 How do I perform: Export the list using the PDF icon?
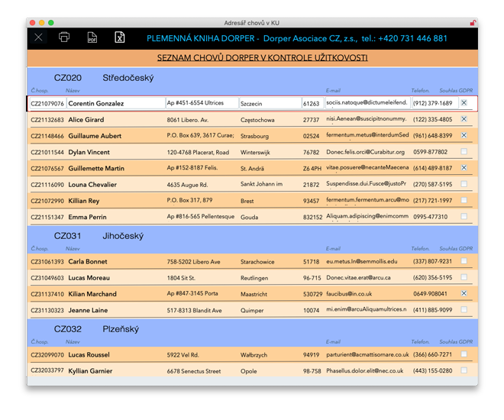click(x=92, y=37)
